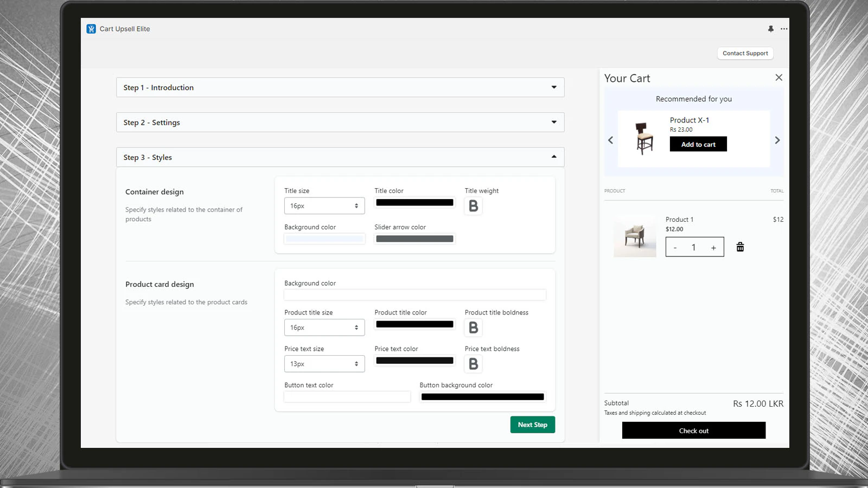Click the Container design heading
The height and width of the screenshot is (488, 868).
(x=155, y=192)
